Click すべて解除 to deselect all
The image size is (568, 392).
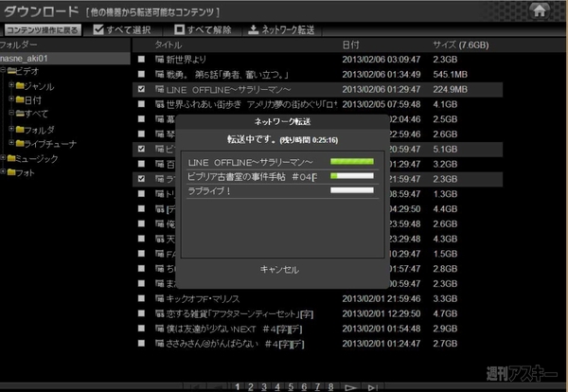coord(203,30)
